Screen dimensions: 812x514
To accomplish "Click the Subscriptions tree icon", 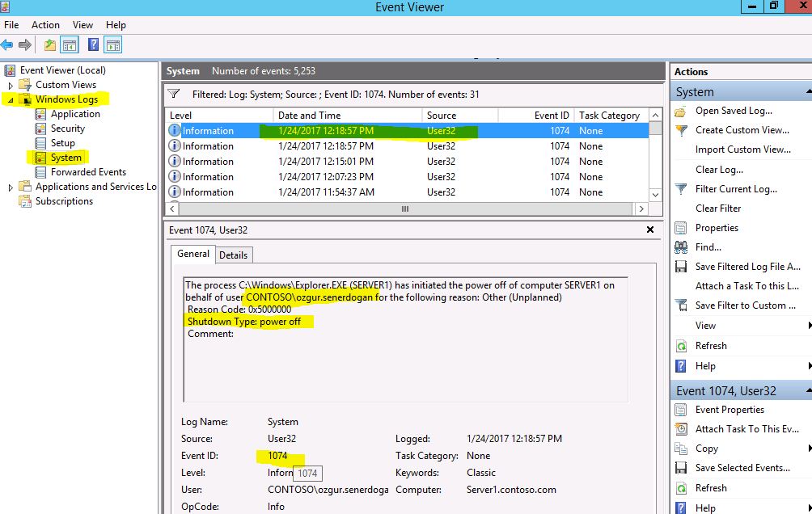I will 25,201.
